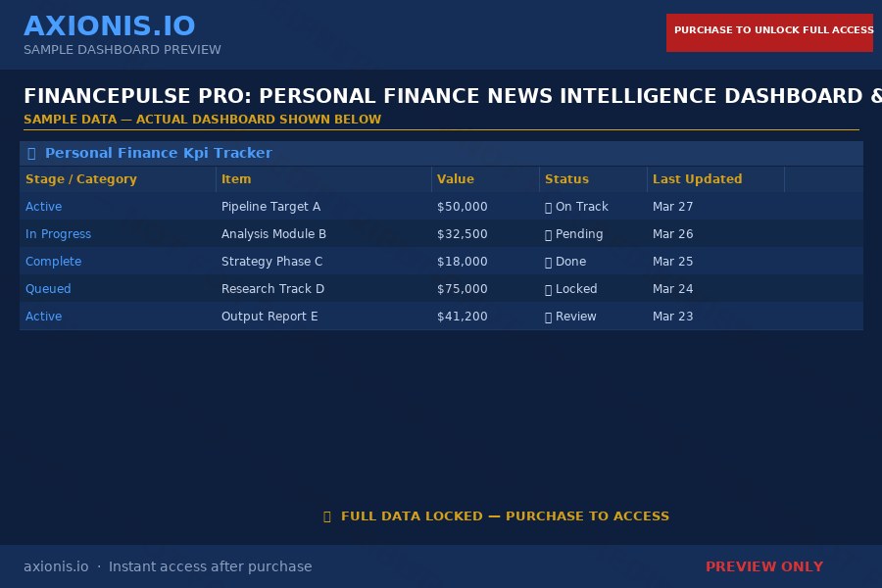Image resolution: width=882 pixels, height=588 pixels.
Task: Click the Stage / Category column header
Action: 79,179
